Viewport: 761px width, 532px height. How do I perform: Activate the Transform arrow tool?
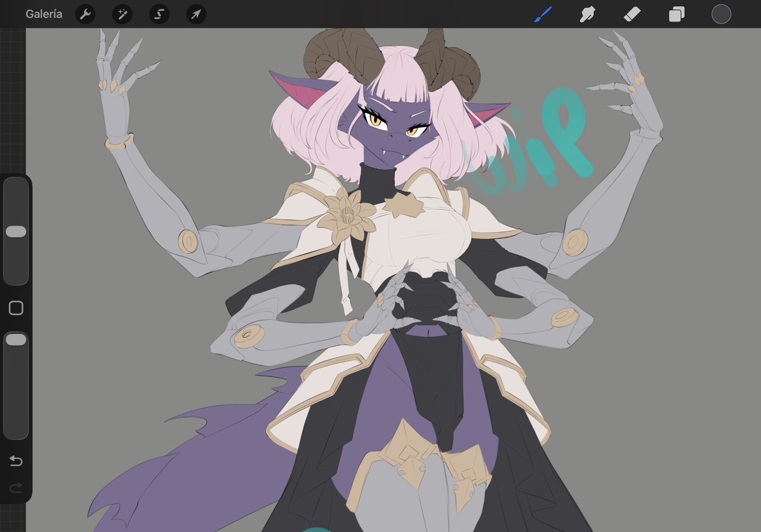click(196, 14)
